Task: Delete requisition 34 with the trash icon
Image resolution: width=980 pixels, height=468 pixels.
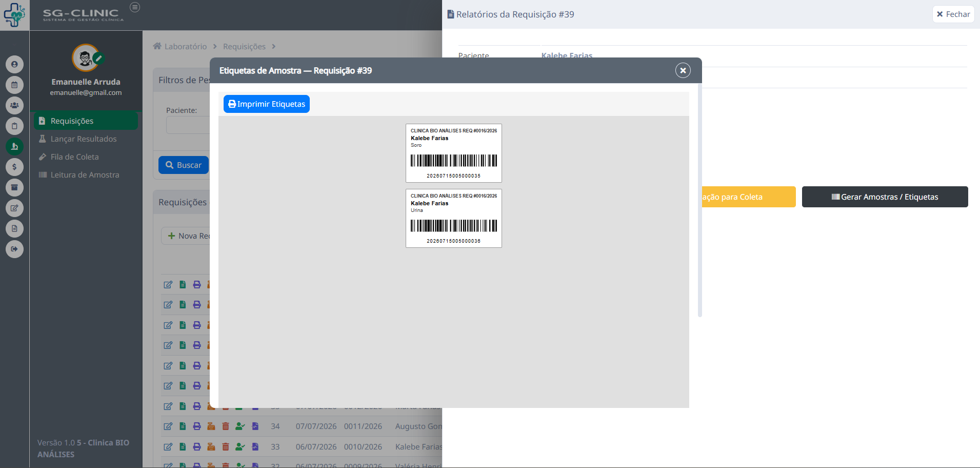Action: pyautogui.click(x=226, y=426)
